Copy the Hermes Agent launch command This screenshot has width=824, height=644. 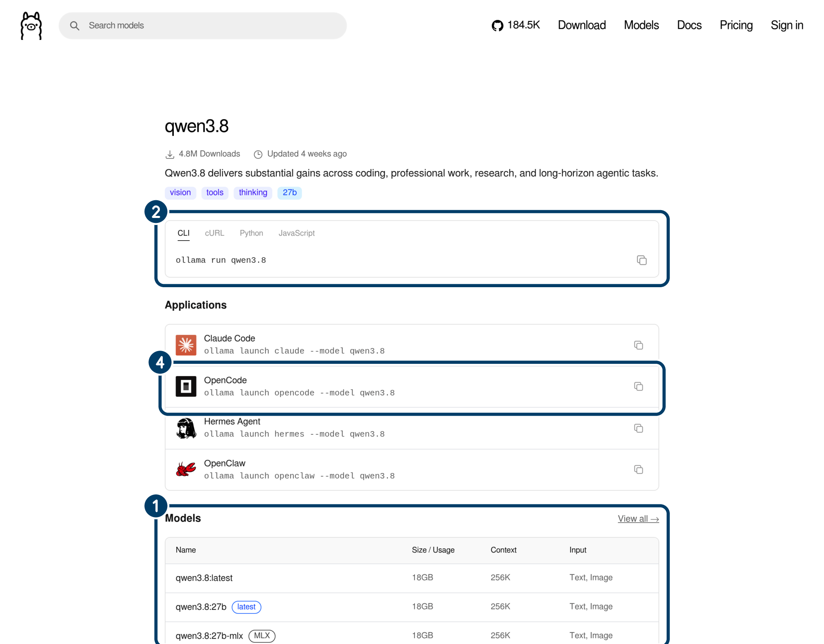click(x=639, y=428)
